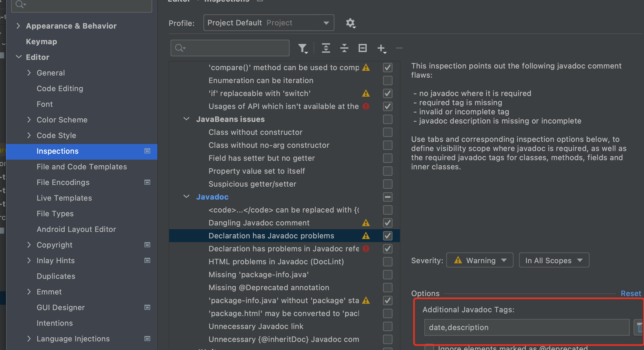The height and width of the screenshot is (350, 644).
Task: Open the File and Code Templates settings
Action: coord(82,167)
